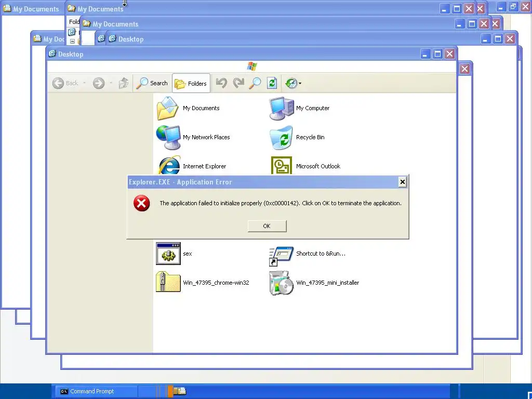This screenshot has width=532, height=399.
Task: Click the Recycle Bin item label
Action: [x=310, y=137]
